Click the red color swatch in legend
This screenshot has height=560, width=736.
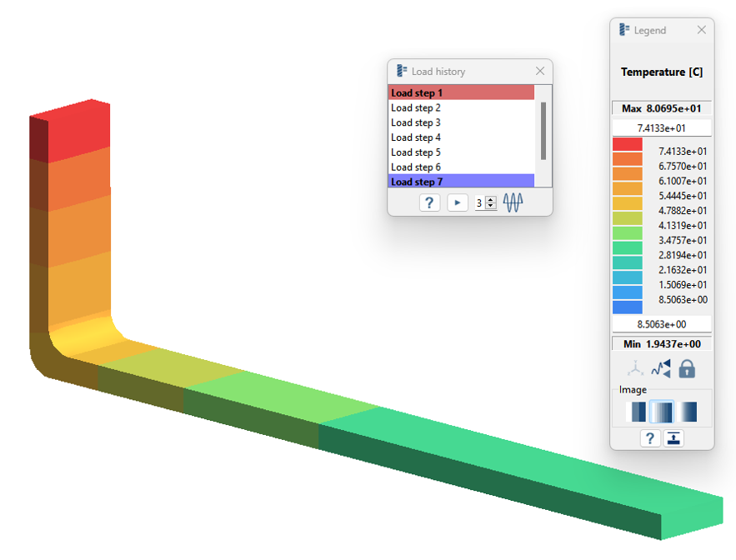[x=627, y=144]
